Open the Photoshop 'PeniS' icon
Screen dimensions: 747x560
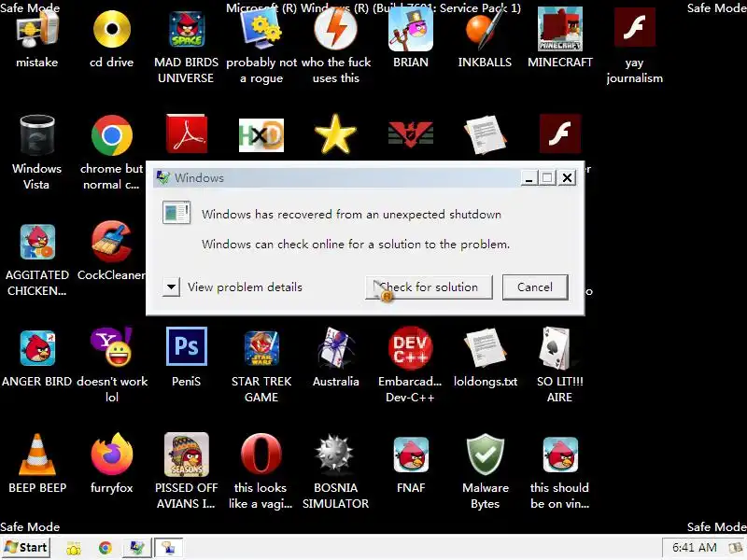coord(186,346)
